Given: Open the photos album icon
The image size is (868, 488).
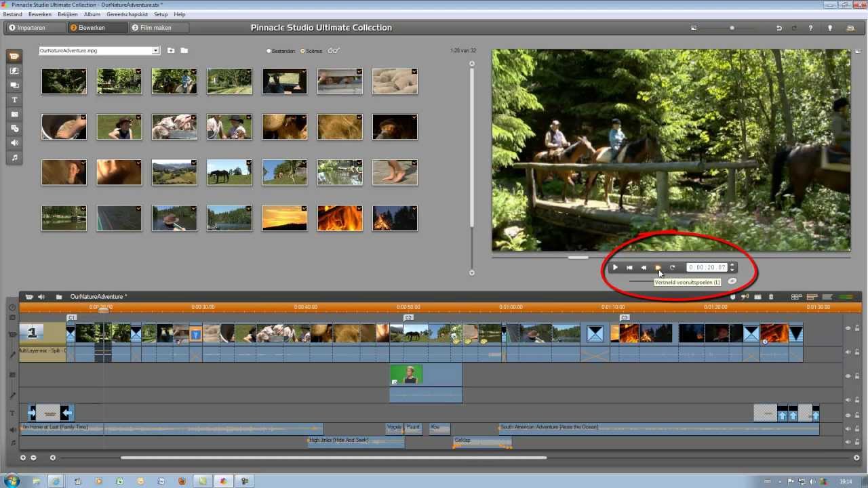Looking at the screenshot, I should (x=14, y=115).
